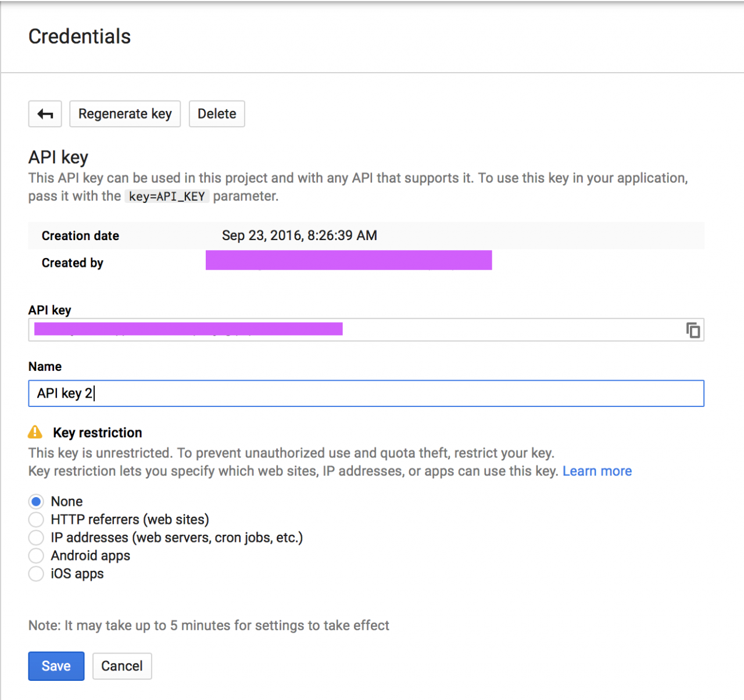Cancel the API key changes
This screenshot has height=700, width=744.
(x=121, y=666)
